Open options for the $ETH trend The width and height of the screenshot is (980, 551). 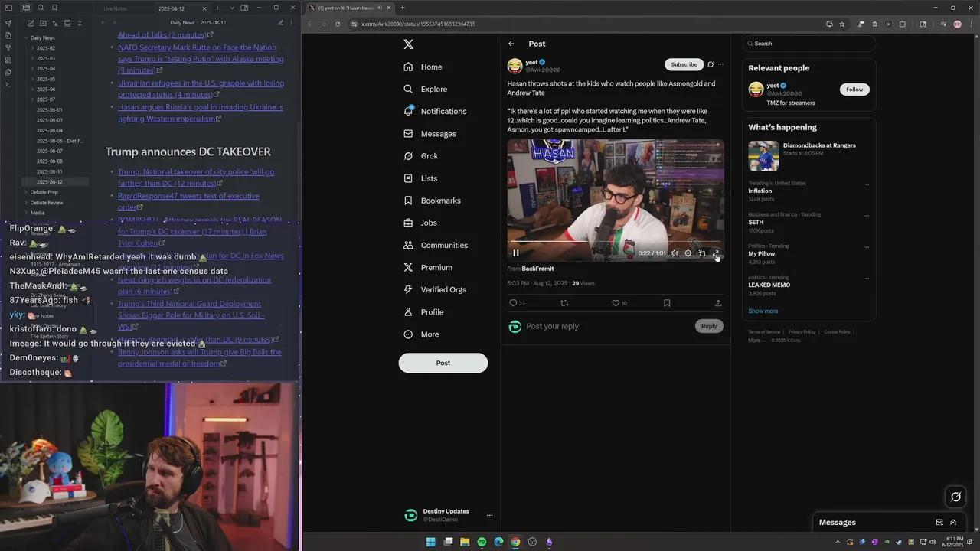click(866, 216)
